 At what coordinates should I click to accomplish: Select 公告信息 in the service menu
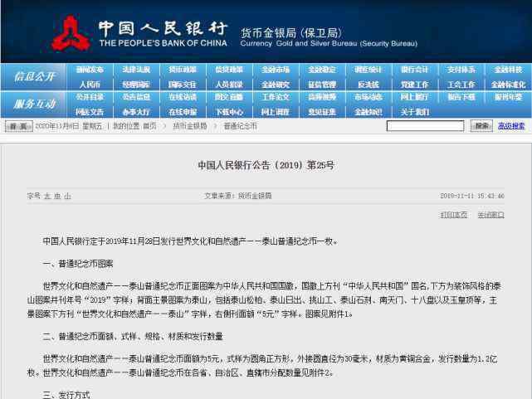pyautogui.click(x=136, y=97)
